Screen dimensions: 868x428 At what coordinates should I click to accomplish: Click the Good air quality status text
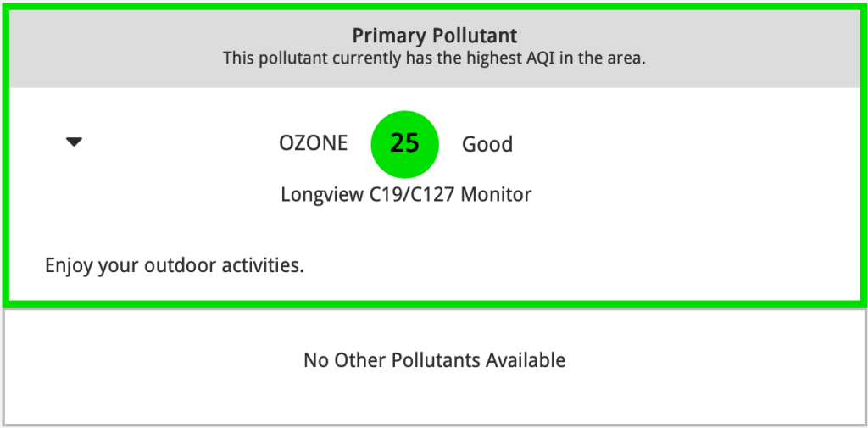pos(487,145)
